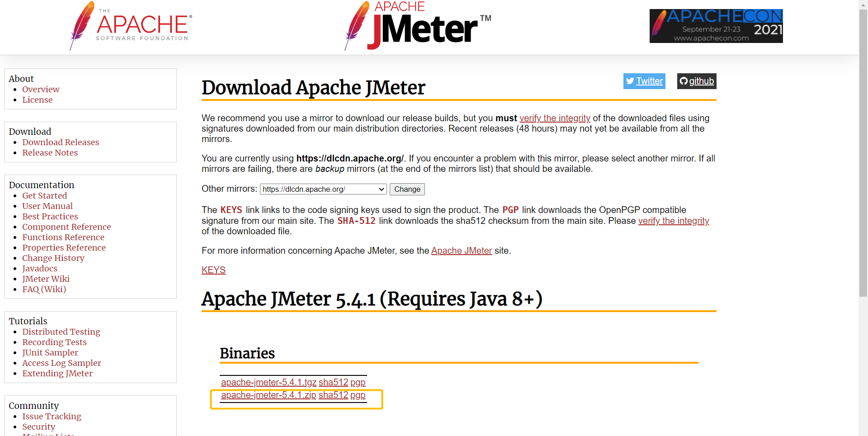Download apache-jmeter-5.4.1.zip
The width and height of the screenshot is (868, 436).
coord(269,395)
